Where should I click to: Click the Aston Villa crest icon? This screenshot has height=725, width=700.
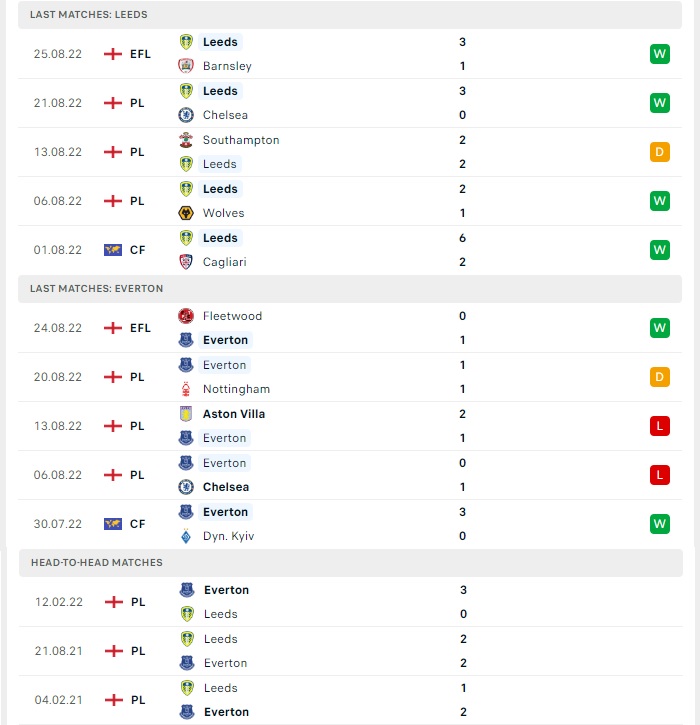pos(186,414)
